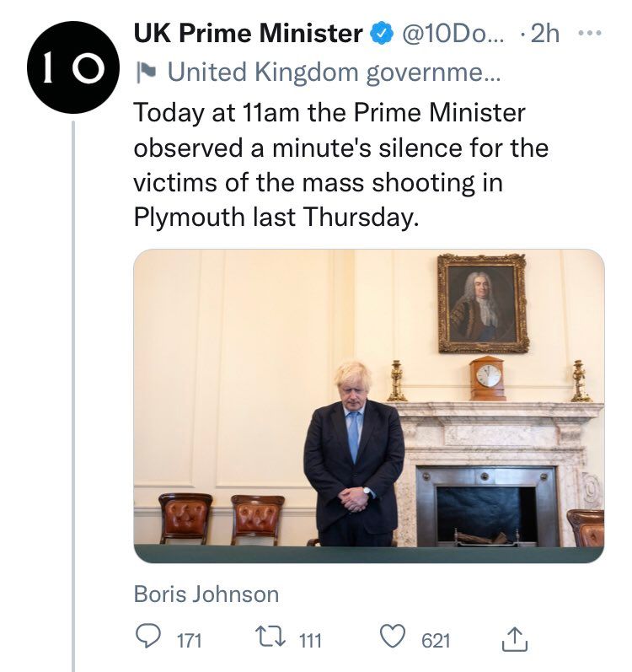This screenshot has width=632, height=672.
Task: Click the 'Boris Johnson' photo tag
Action: pyautogui.click(x=206, y=594)
